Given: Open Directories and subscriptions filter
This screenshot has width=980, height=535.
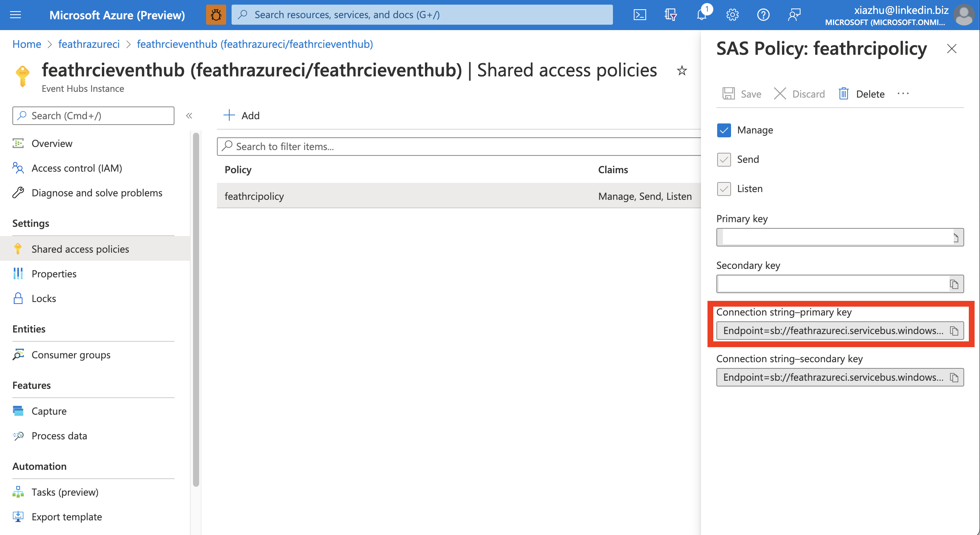Looking at the screenshot, I should (x=670, y=15).
